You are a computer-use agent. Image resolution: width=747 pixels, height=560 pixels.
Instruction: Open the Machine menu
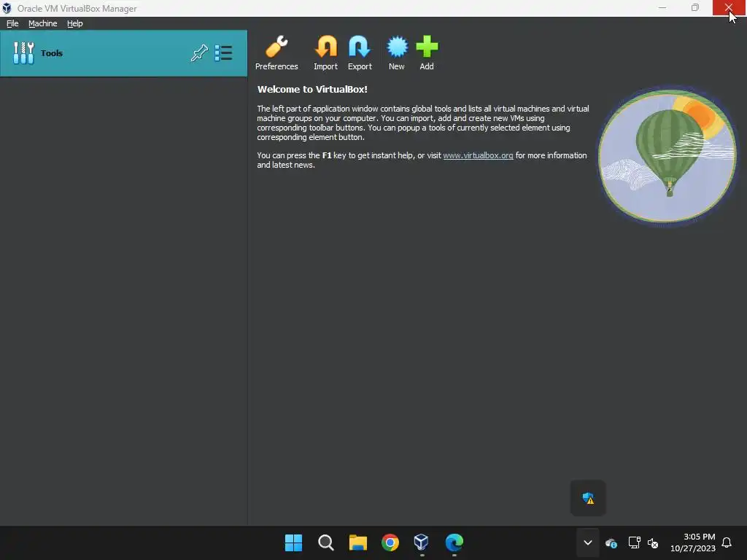pyautogui.click(x=43, y=23)
